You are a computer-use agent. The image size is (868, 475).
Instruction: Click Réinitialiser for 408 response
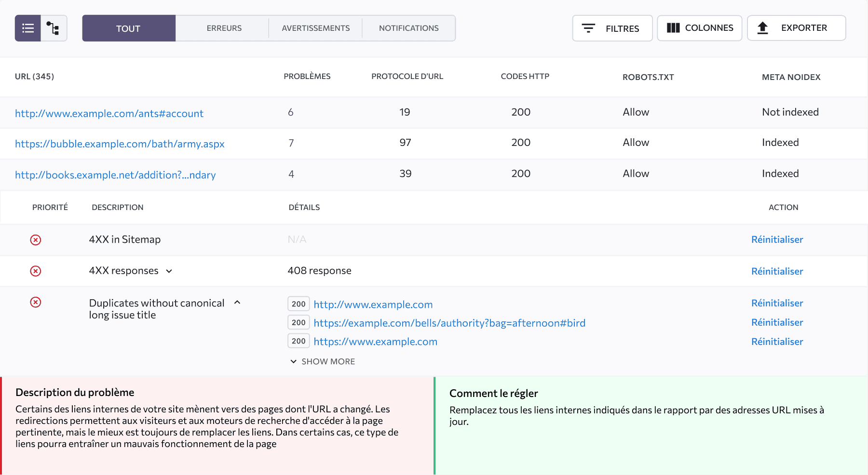[x=777, y=271]
